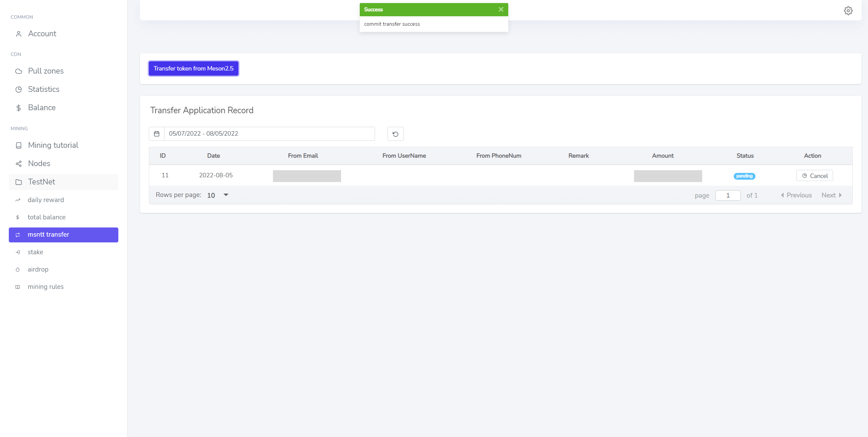868x437 pixels.
Task: Click the From PhoneNum column header
Action: pyautogui.click(x=499, y=156)
